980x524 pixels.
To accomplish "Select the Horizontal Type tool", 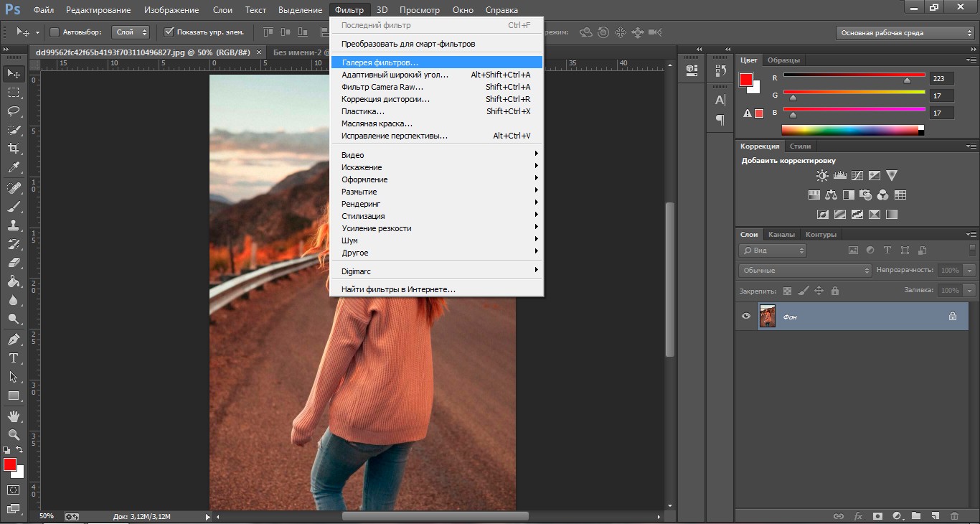I will pyautogui.click(x=14, y=358).
